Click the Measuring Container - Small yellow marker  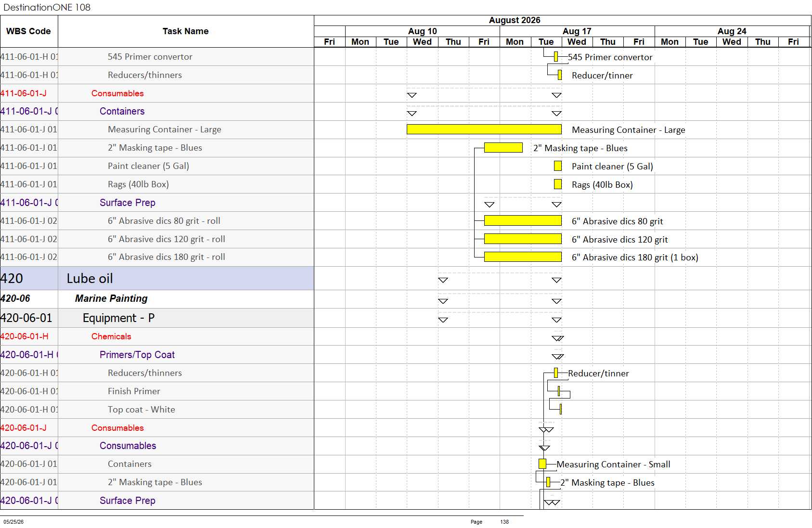[x=542, y=464]
